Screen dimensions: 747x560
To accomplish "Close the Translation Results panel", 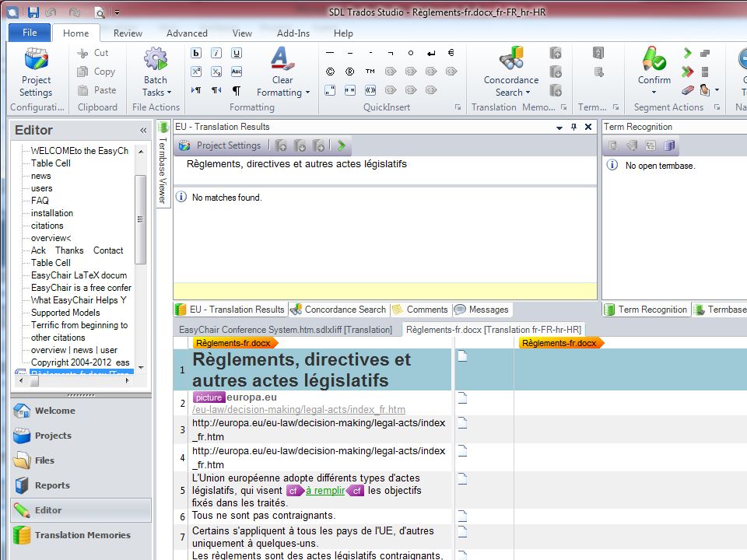I will click(x=588, y=127).
